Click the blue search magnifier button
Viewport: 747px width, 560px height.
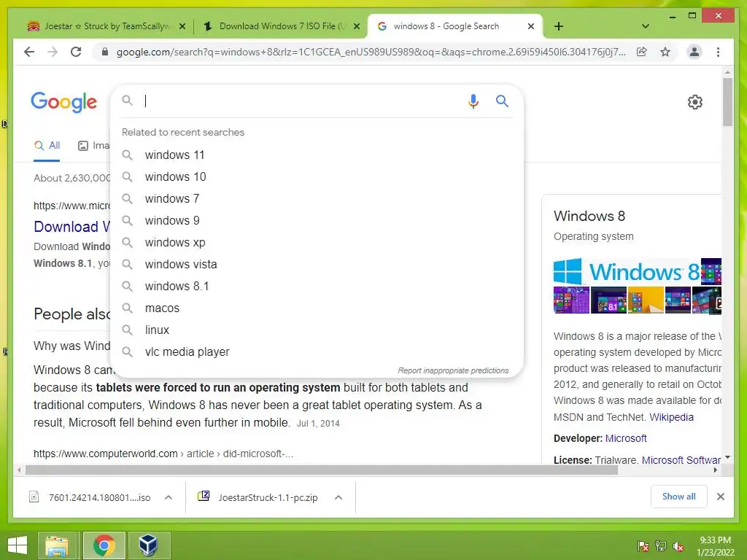[502, 101]
